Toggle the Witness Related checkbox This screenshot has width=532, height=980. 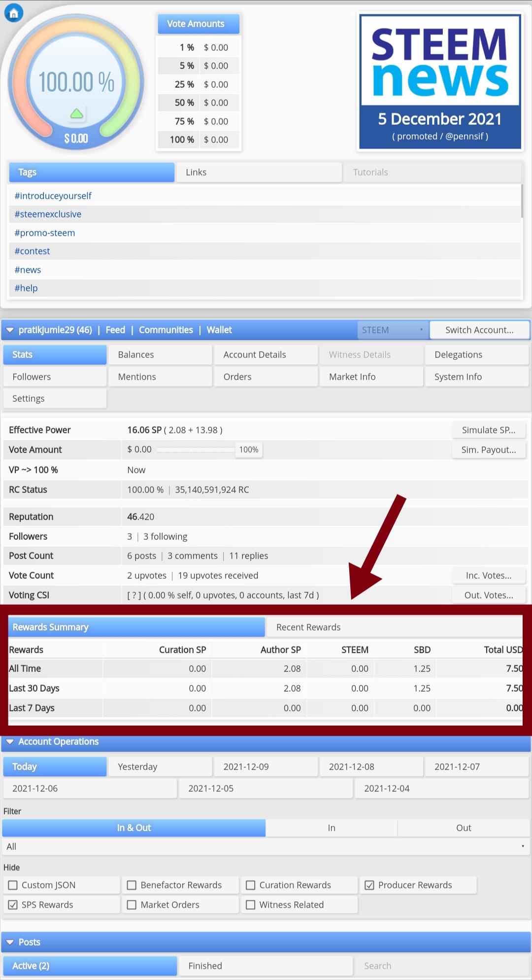[x=251, y=905]
